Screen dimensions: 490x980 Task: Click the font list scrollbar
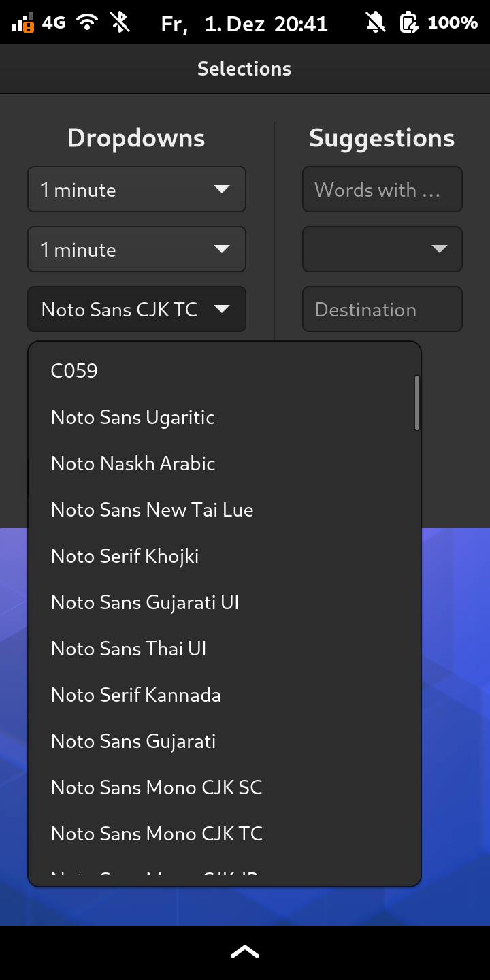pyautogui.click(x=416, y=403)
